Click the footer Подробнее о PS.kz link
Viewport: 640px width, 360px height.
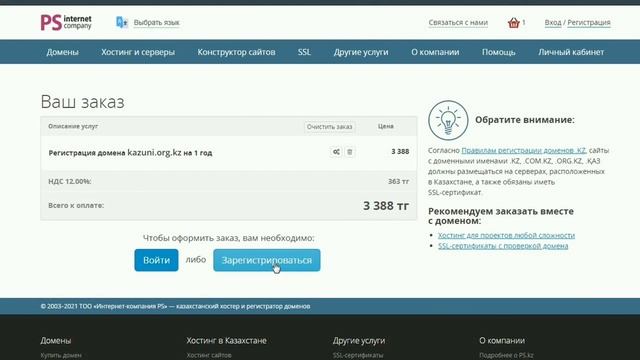tap(506, 355)
